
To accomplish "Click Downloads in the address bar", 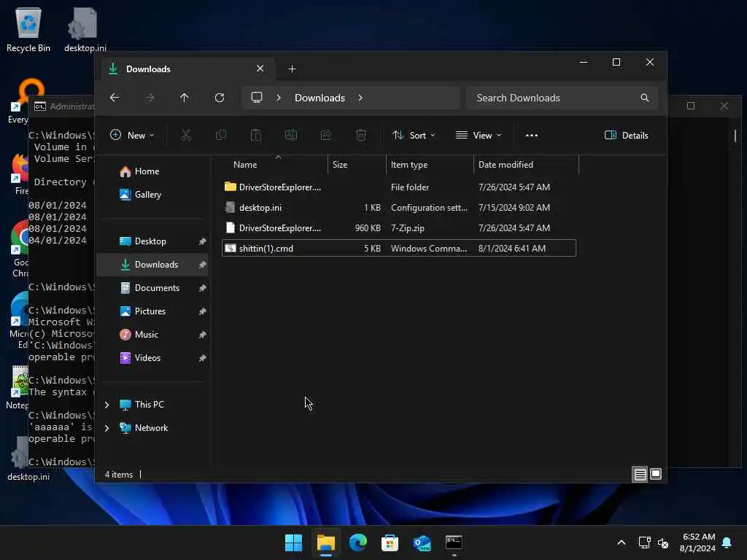I will pyautogui.click(x=320, y=98).
